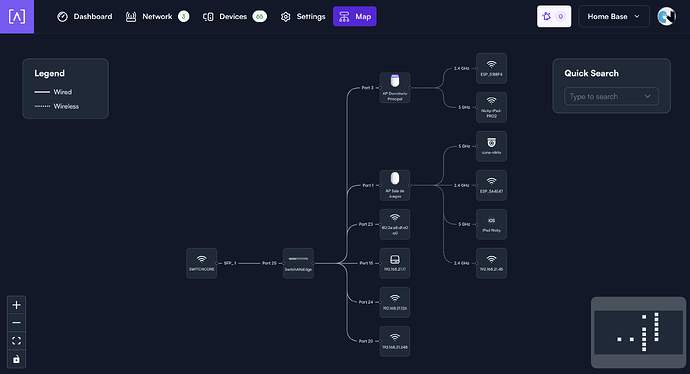Click the minimap overview thumbnail
The image size is (690, 374).
tap(639, 332)
